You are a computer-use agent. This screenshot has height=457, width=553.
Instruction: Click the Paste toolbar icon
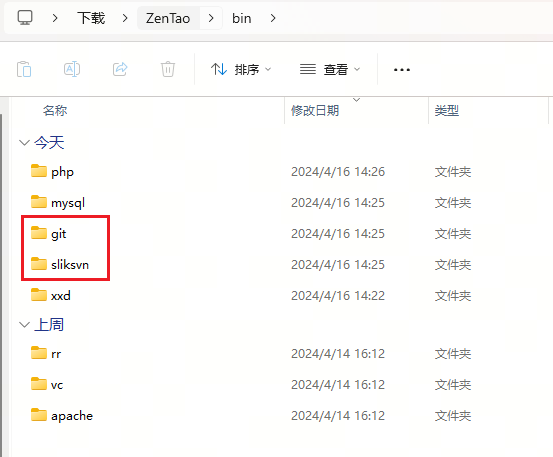pos(24,69)
